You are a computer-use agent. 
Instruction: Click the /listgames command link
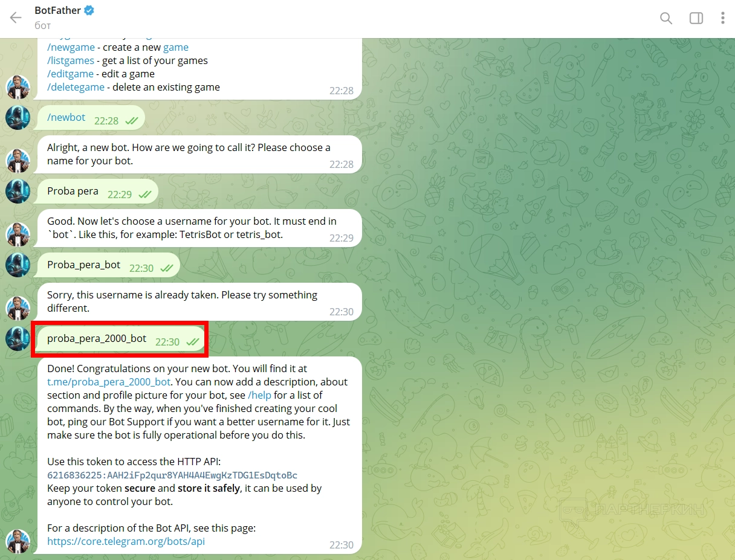coord(71,60)
